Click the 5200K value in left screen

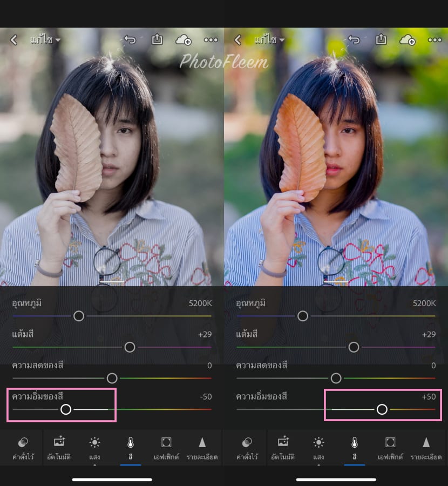(x=200, y=303)
